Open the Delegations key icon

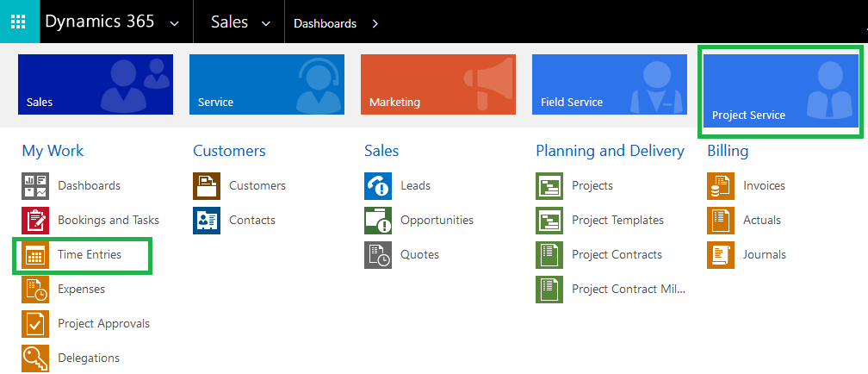(x=35, y=358)
